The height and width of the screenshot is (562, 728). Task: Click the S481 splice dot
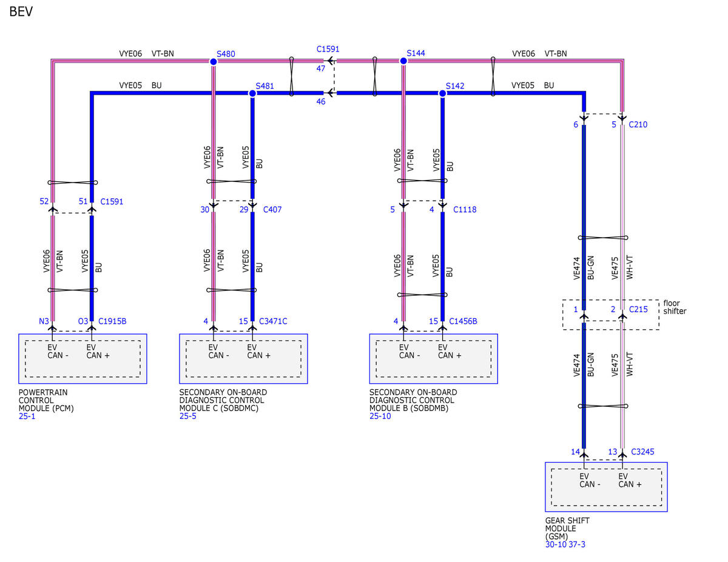(252, 93)
